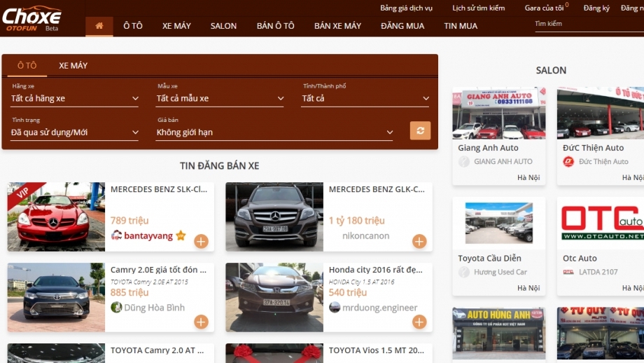Add Camry 2.0E listing with plus icon
644x363 pixels.
(x=202, y=322)
